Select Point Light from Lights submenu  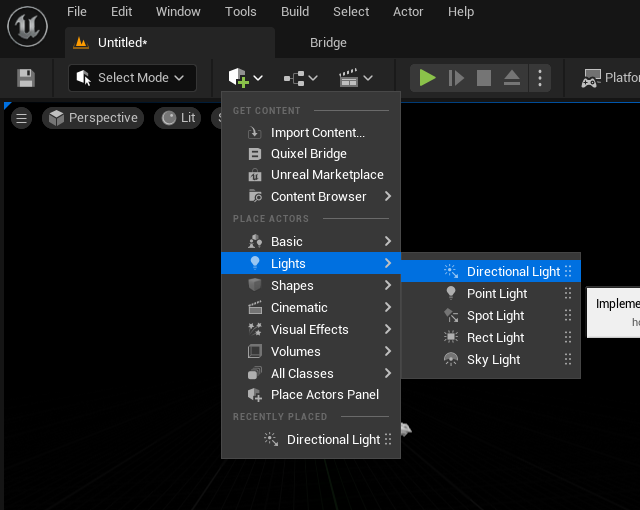point(497,294)
